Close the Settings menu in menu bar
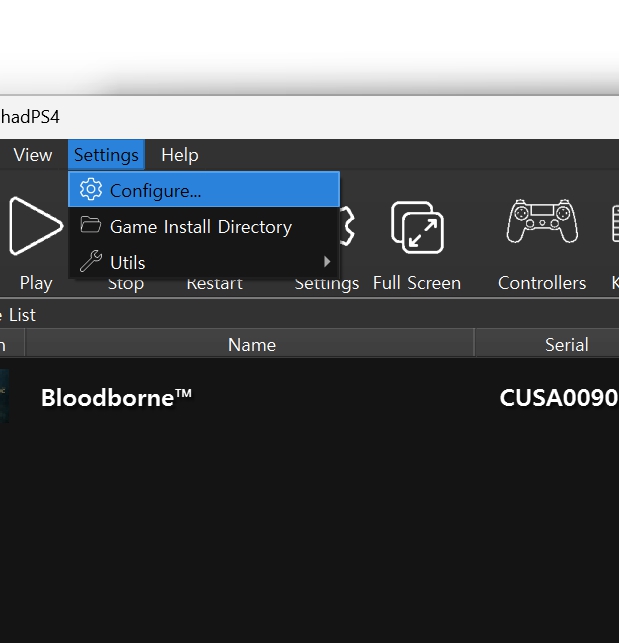This screenshot has height=643, width=619. pyautogui.click(x=106, y=155)
